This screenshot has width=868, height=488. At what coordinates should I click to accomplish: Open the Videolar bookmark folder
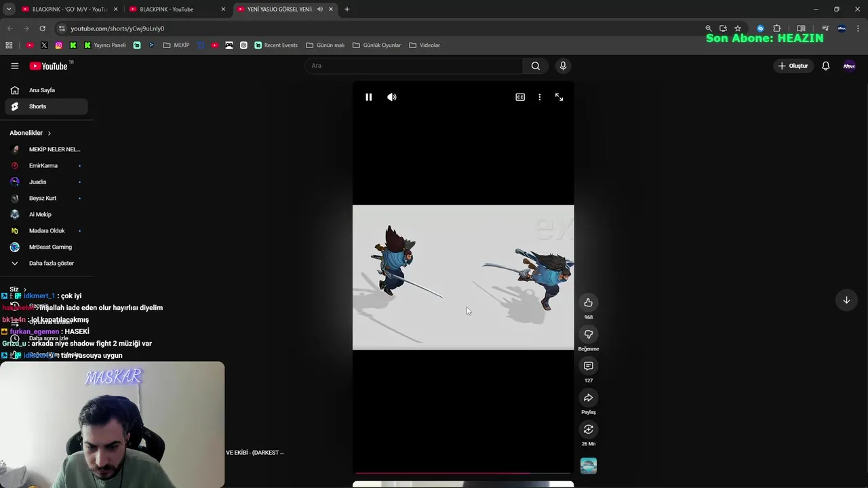[425, 45]
